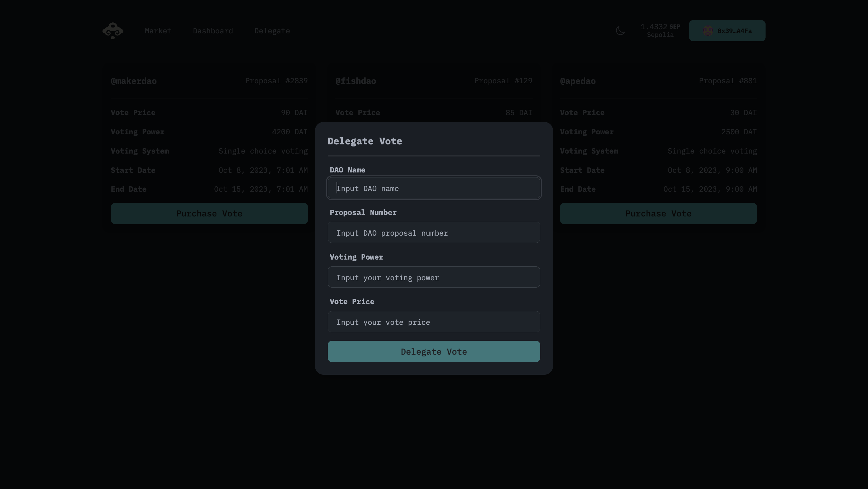868x489 pixels.
Task: Select the @fishdao card title
Action: (356, 81)
